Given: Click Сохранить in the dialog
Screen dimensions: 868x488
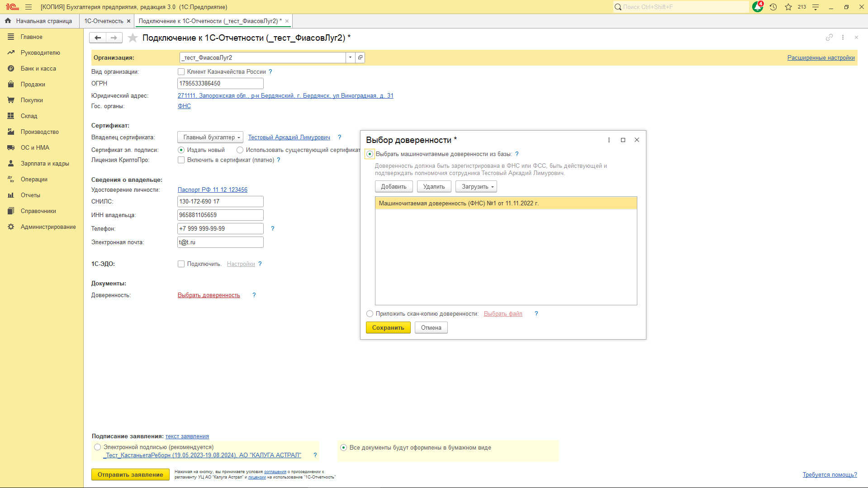Looking at the screenshot, I should click(388, 327).
